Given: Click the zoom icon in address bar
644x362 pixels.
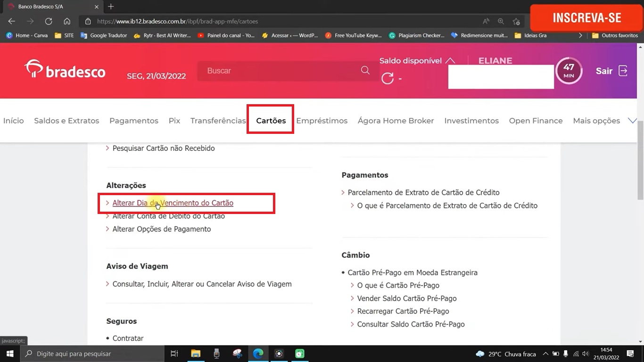Looking at the screenshot, I should coord(501,21).
